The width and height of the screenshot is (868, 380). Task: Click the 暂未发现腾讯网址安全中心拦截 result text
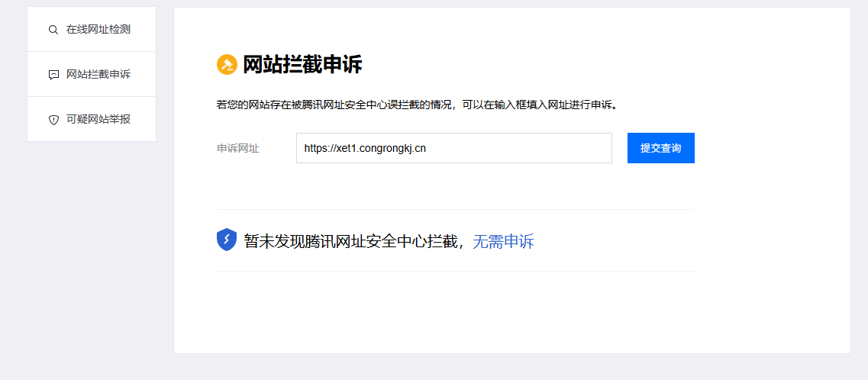351,241
